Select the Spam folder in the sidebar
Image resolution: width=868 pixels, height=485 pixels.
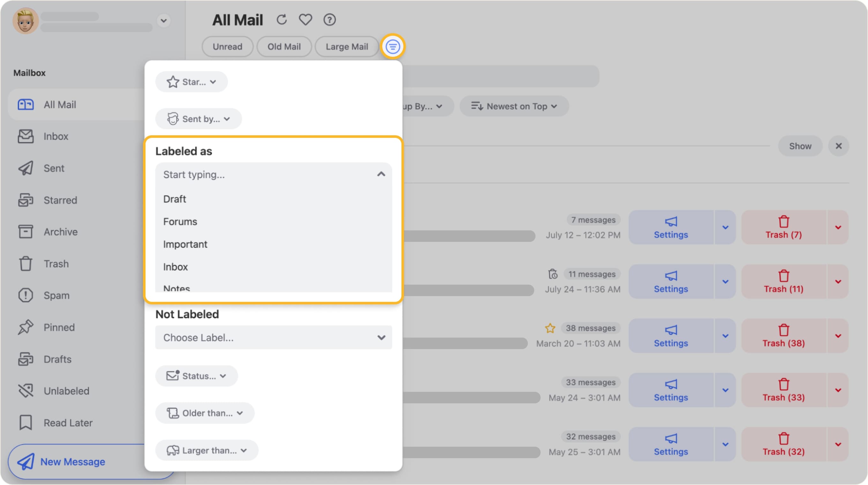56,295
